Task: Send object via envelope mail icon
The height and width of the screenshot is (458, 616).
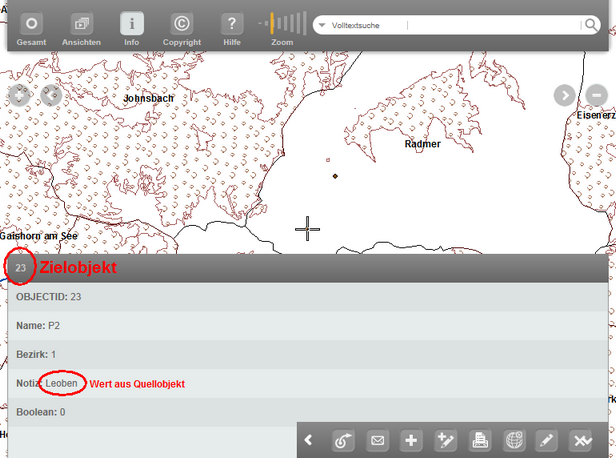Action: coord(377,440)
